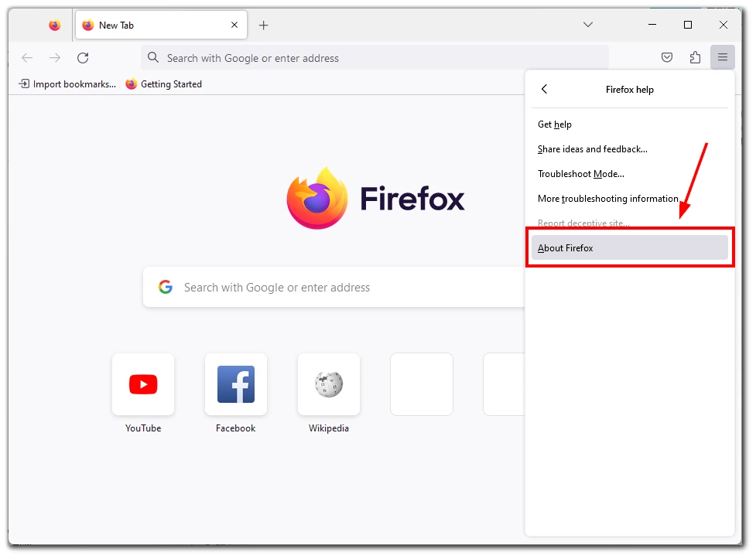756x559 pixels.
Task: Choose Troubleshoot Mode option
Action: pyautogui.click(x=629, y=173)
